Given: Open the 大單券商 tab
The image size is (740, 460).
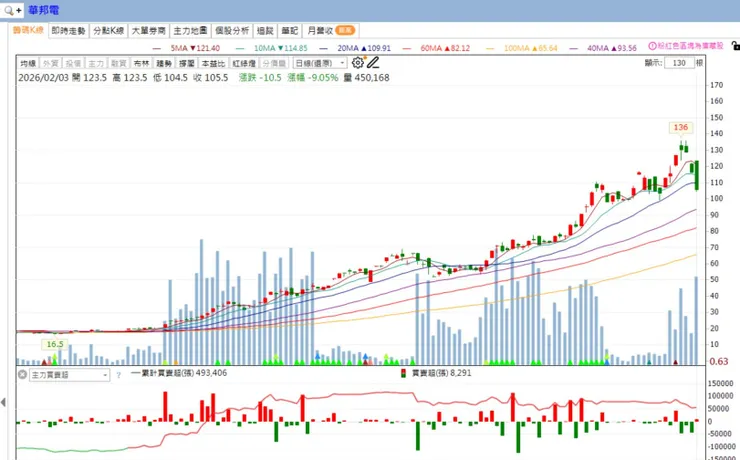Looking at the screenshot, I should tap(149, 31).
